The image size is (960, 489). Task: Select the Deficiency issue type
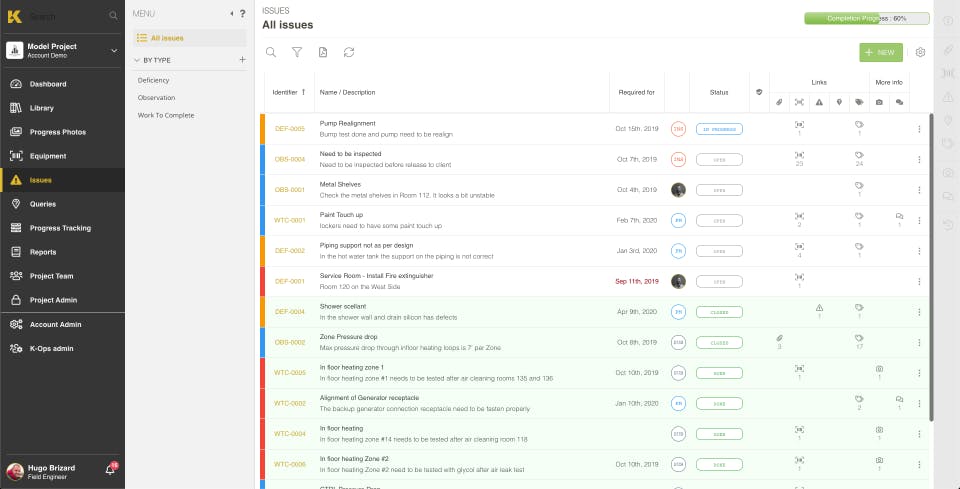click(x=153, y=80)
